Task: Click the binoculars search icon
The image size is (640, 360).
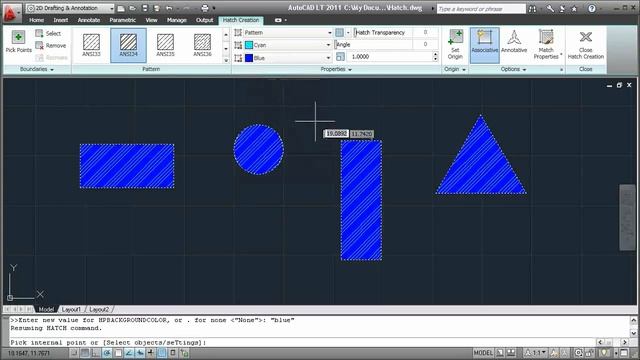Action: [532, 9]
